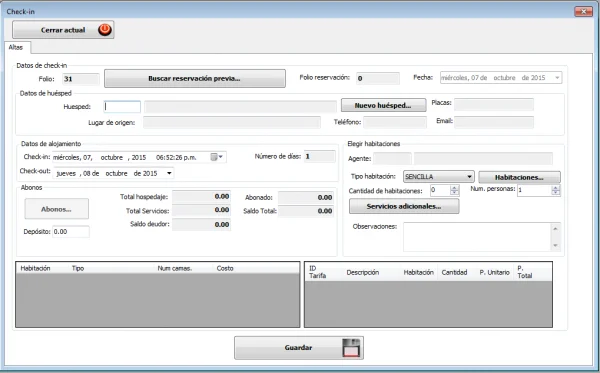Viewport: 600px width, 373px height.
Task: Click the Guardar button
Action: [x=298, y=348]
